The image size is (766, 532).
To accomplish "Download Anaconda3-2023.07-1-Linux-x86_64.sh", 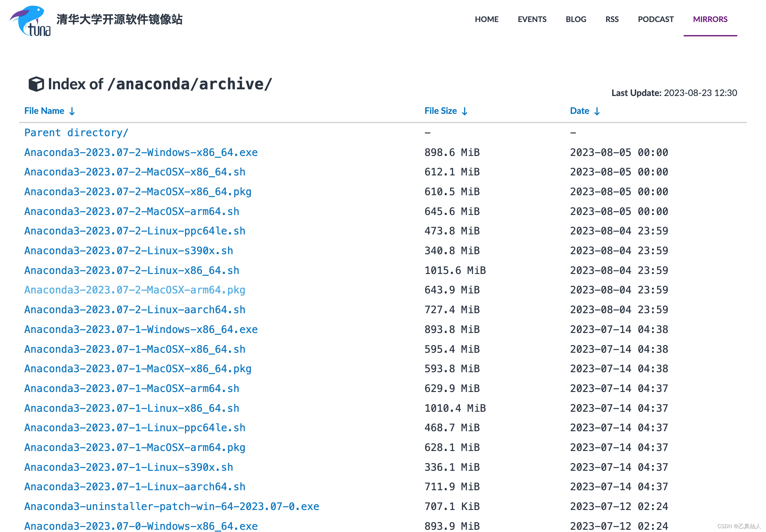I will 132,408.
